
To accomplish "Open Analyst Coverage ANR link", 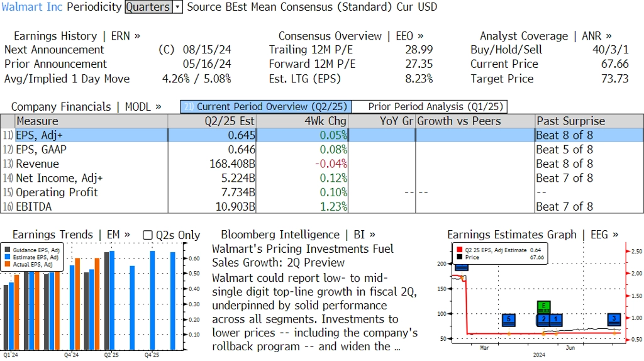I will [x=545, y=36].
